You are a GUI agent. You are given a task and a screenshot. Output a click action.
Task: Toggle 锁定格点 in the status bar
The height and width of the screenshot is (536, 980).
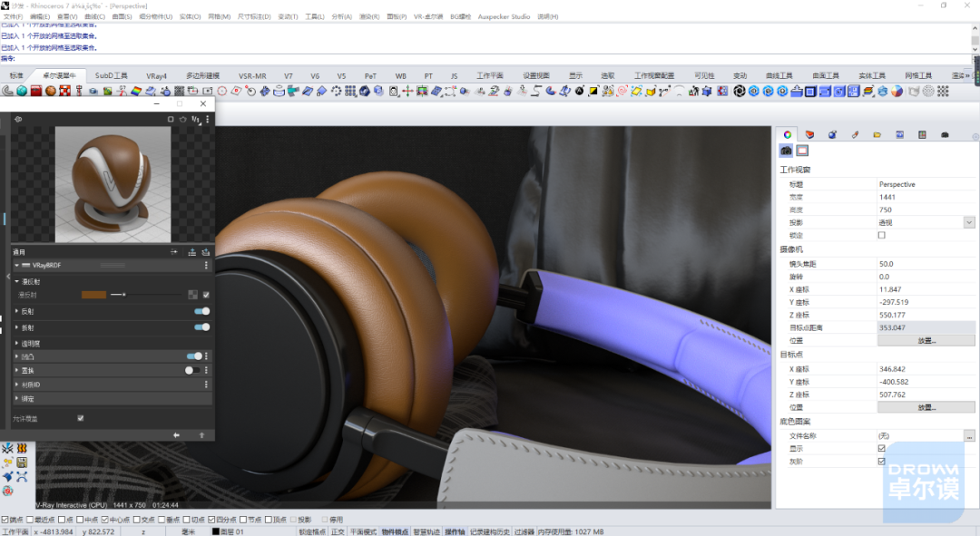point(312,531)
